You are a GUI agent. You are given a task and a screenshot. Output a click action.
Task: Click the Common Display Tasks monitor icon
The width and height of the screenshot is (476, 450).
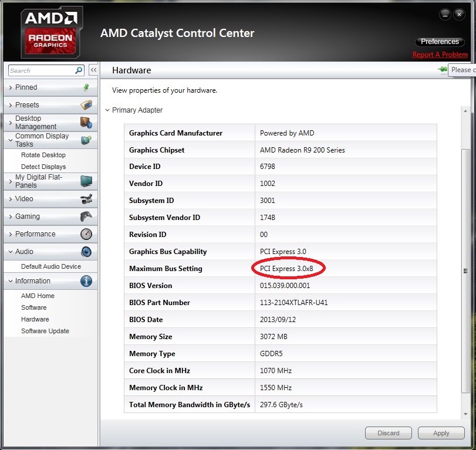86,140
